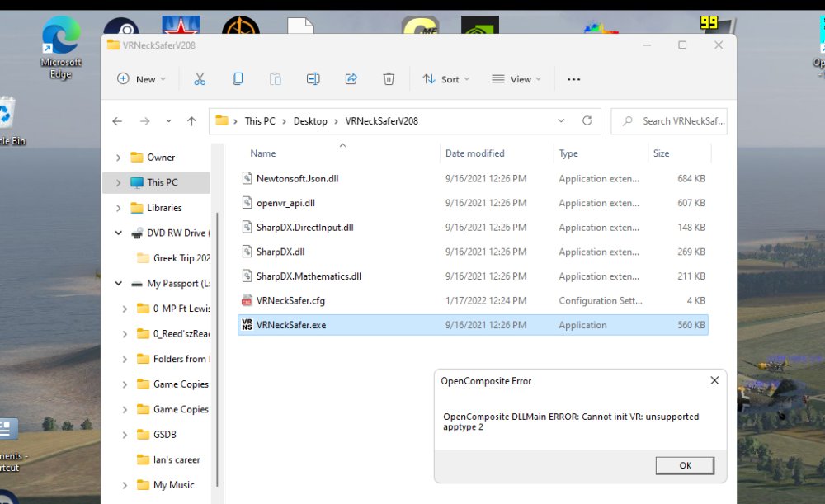Select the VRNeckSafer.cfg file
Screen dimensions: 825x504
click(290, 301)
